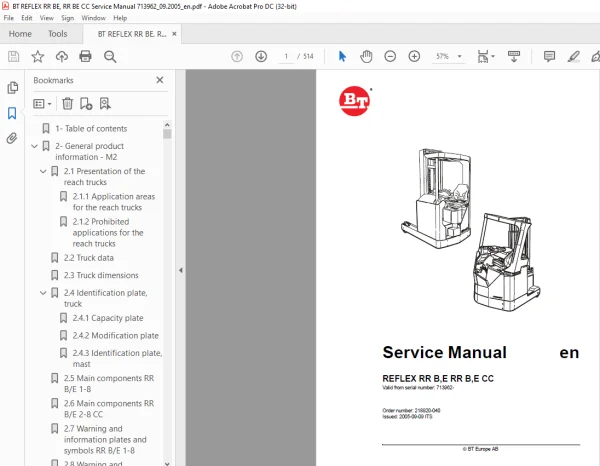Click the bookmark icon beside 2.2 Truck data

tap(55, 258)
